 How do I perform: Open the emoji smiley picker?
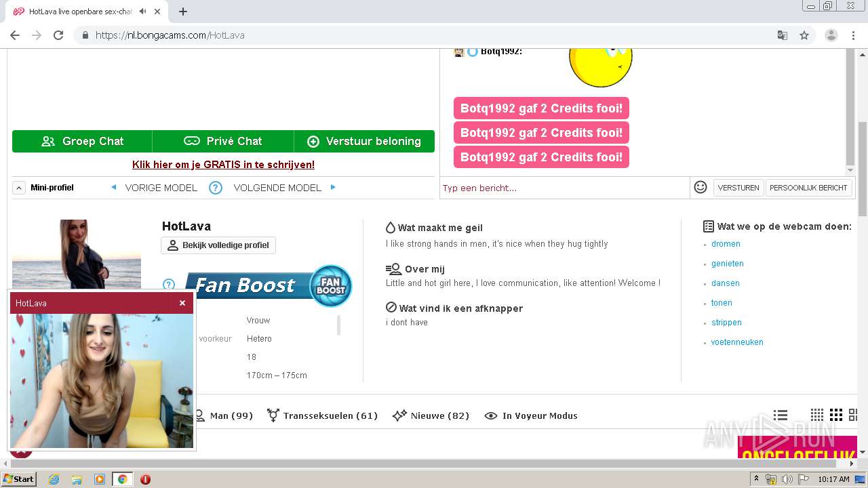[701, 187]
